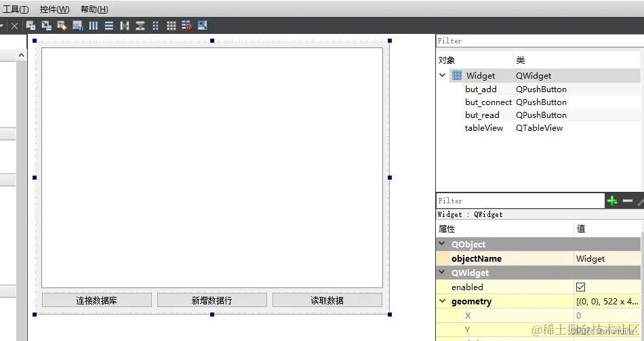Apply Lay Out Horizontally from toolbar
644x341 pixels.
[x=94, y=26]
